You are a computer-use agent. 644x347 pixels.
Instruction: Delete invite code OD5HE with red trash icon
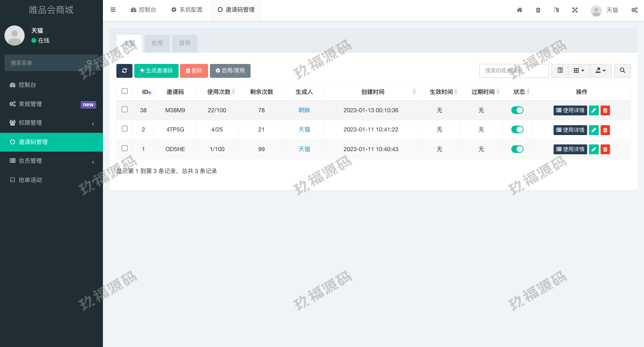605,149
